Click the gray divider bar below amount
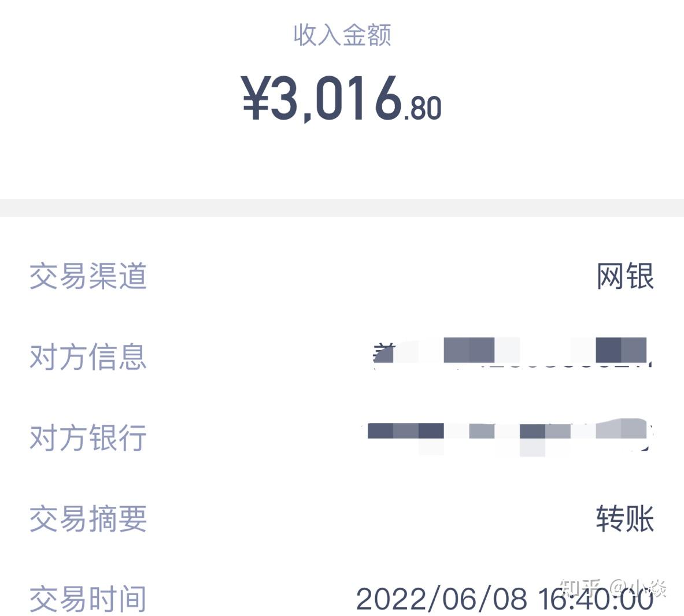Screen dimensions: 684x616 tap(342, 207)
